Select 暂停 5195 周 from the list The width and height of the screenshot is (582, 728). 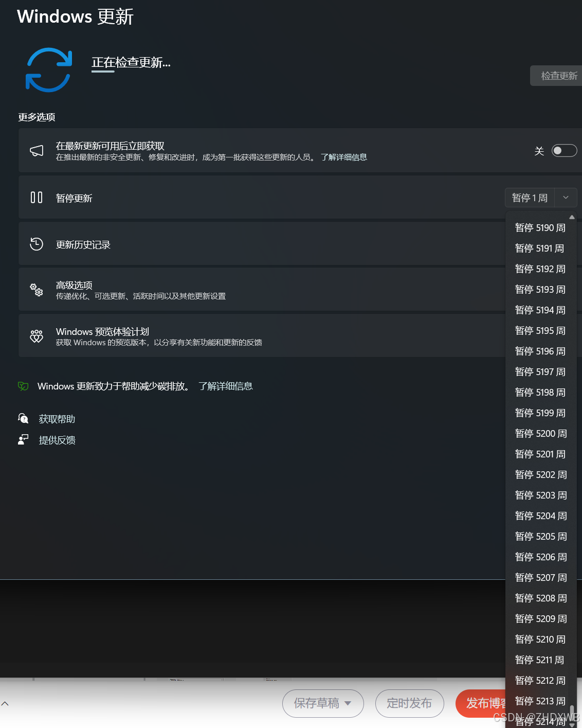pyautogui.click(x=540, y=330)
